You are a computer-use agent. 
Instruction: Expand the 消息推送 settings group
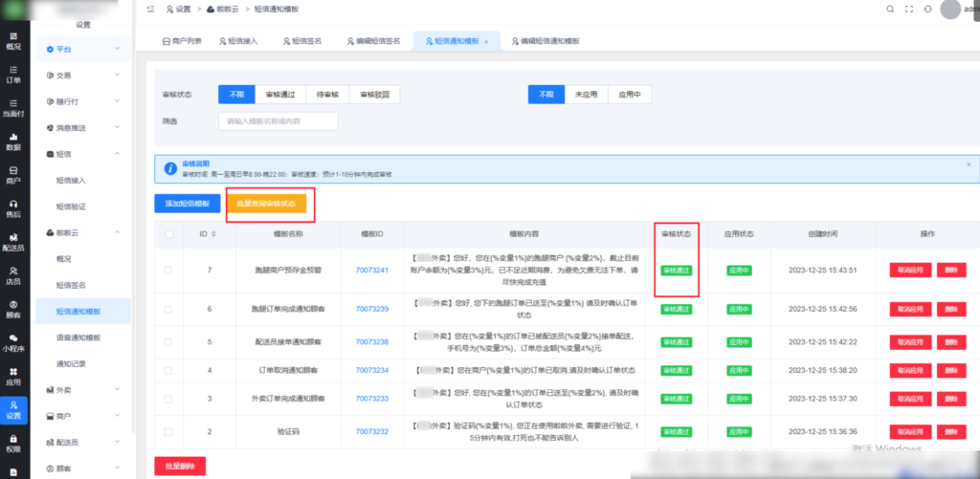click(82, 127)
